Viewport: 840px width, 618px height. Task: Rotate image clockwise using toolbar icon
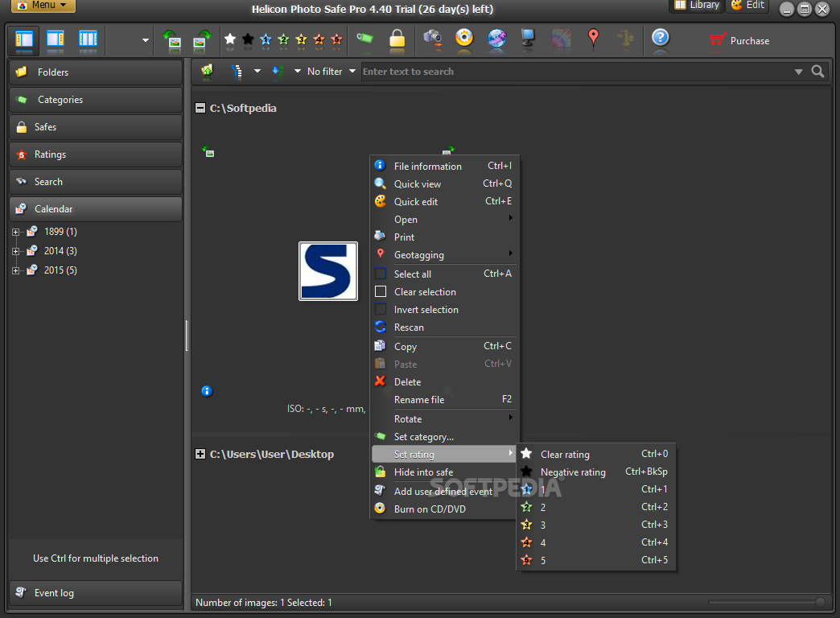click(201, 40)
